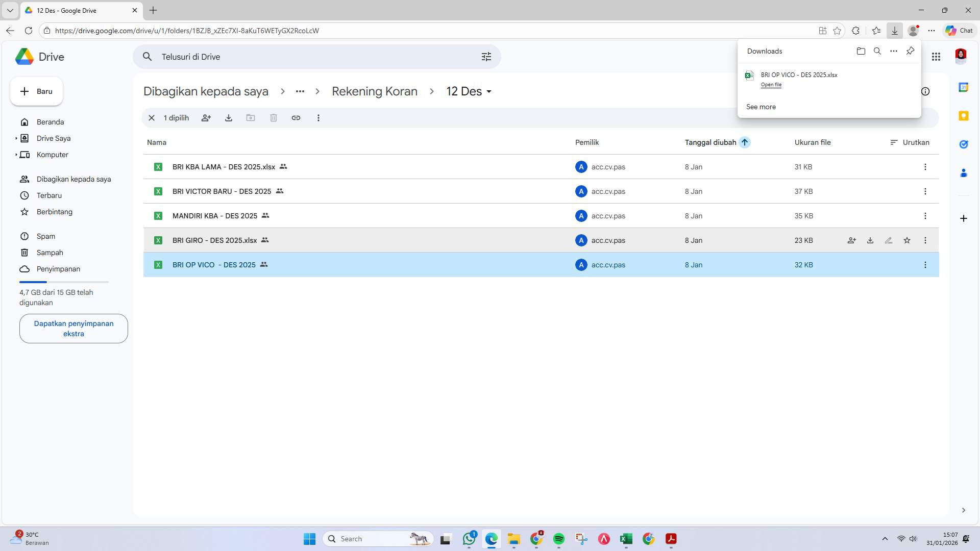
Task: Click Dapatkan penyimpanan ekstra button
Action: (x=73, y=328)
